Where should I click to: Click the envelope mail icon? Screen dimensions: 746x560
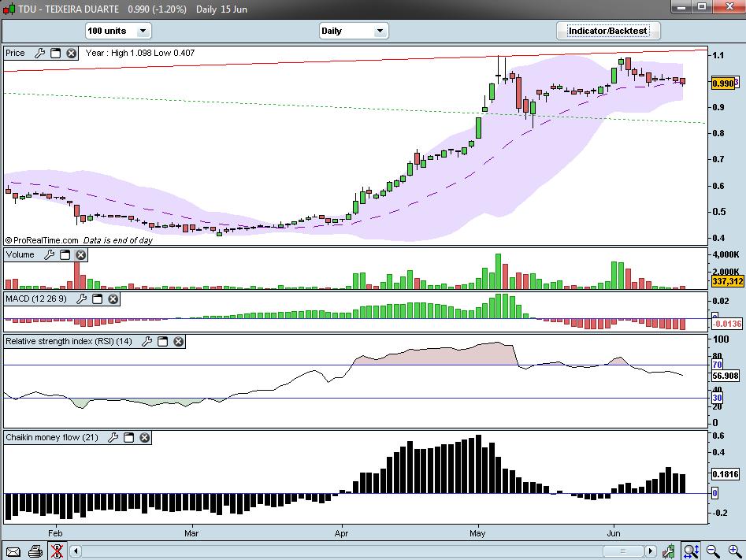(x=13, y=552)
